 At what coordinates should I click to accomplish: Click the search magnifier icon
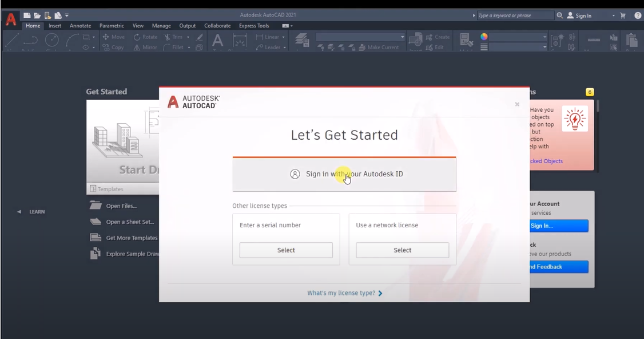pos(559,15)
